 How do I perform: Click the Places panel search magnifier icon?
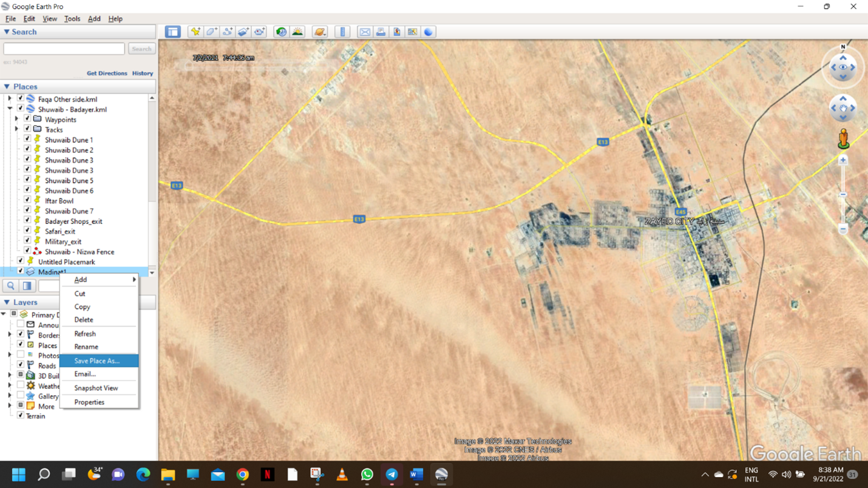(11, 286)
